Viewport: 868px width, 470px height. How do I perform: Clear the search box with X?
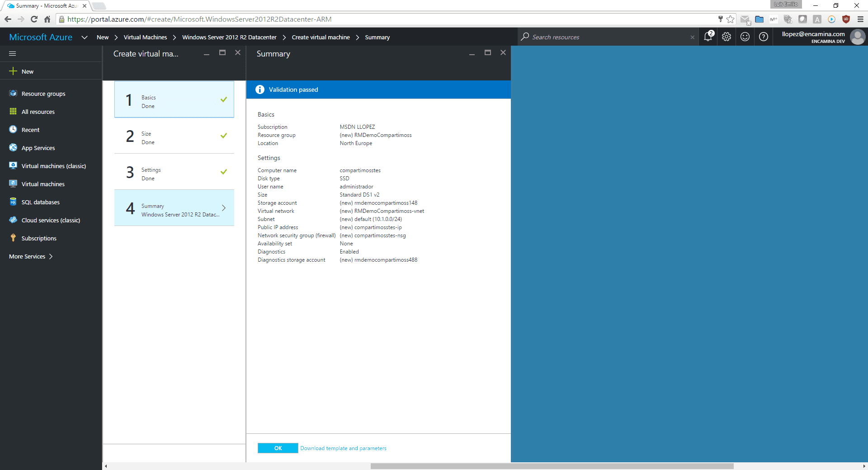coord(693,38)
